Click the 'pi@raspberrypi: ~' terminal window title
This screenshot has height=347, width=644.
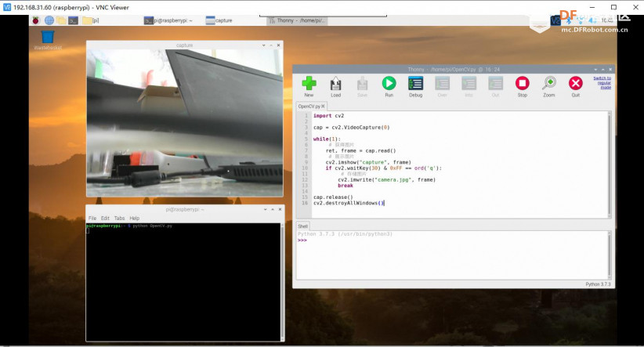click(x=185, y=209)
